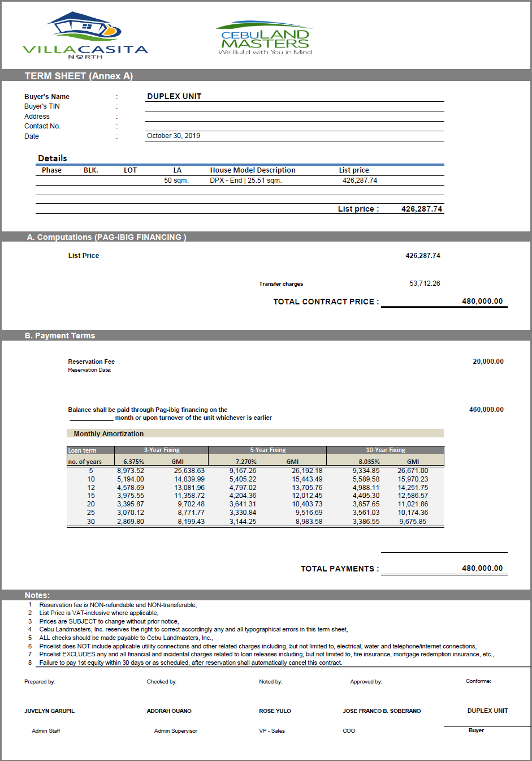Select the transfer charges amount 53,712.26
Viewport: 532px width, 761px height.
425,283
